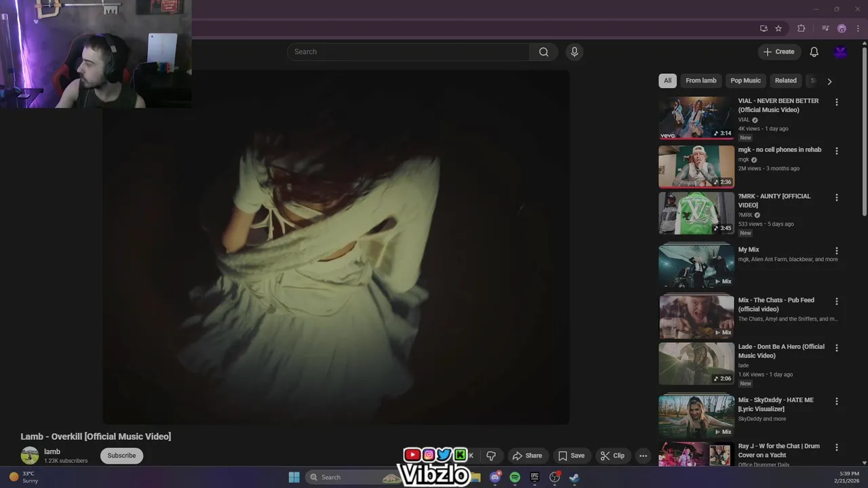The width and height of the screenshot is (868, 488).
Task: Click the Create button
Action: [x=778, y=52]
